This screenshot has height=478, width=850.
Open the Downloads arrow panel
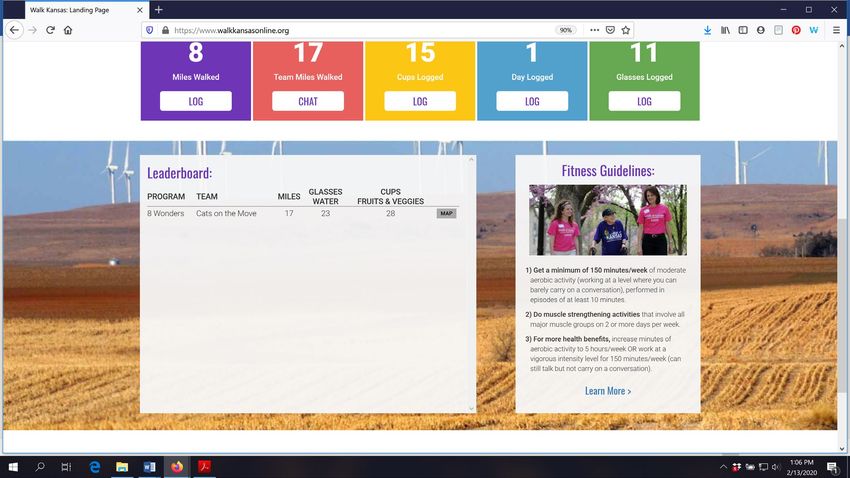click(x=707, y=30)
